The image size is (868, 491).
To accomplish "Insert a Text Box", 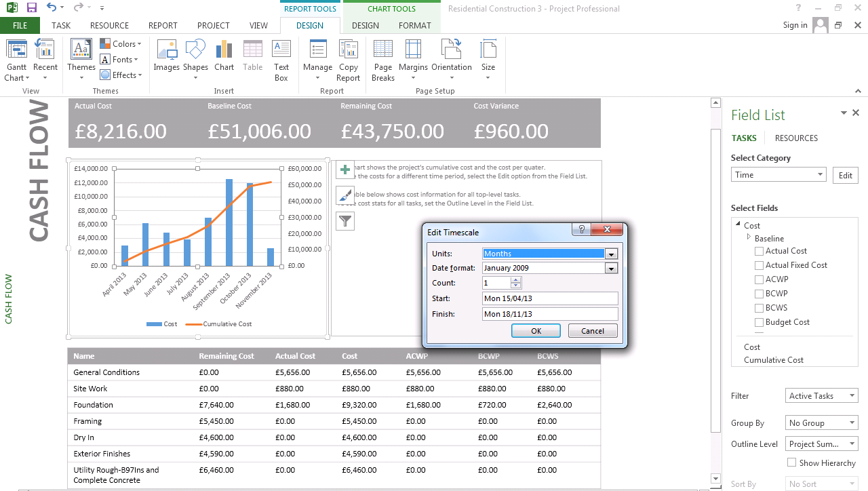I will [281, 50].
